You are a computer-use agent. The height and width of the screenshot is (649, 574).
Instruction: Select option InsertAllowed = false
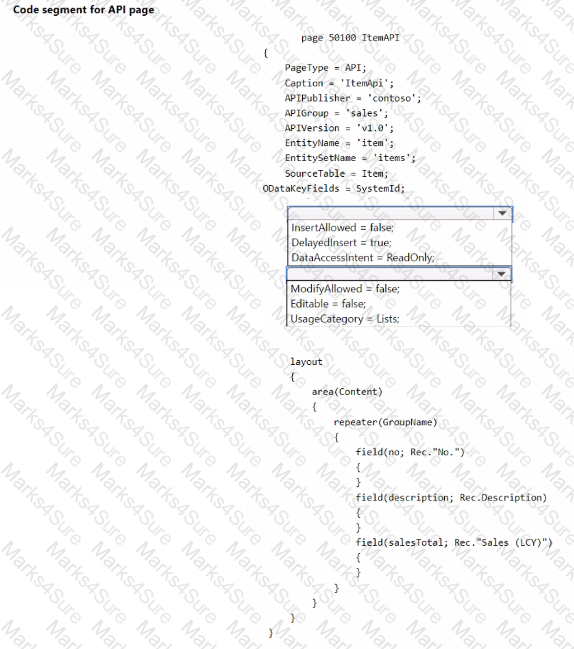click(343, 228)
